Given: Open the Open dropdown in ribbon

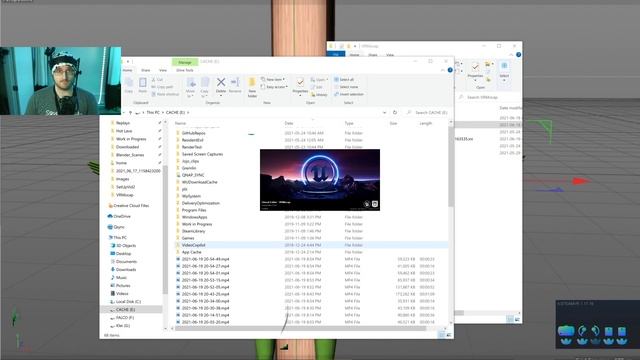Looking at the screenshot, I should coord(319,80).
